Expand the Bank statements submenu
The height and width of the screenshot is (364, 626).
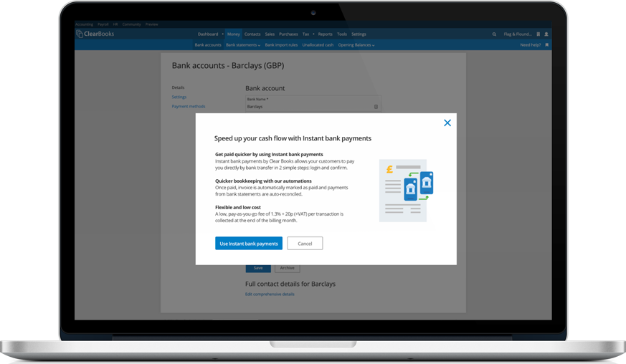(x=243, y=45)
